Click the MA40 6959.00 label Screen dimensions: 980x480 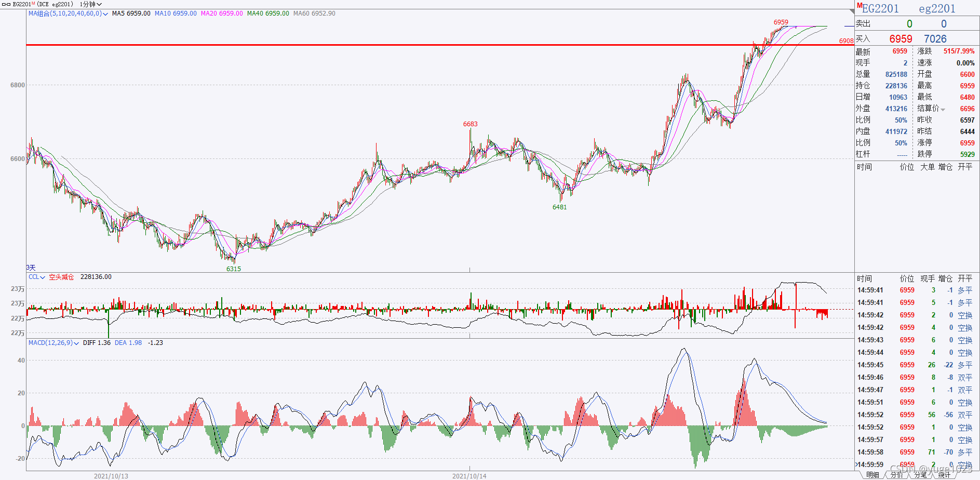(x=268, y=14)
